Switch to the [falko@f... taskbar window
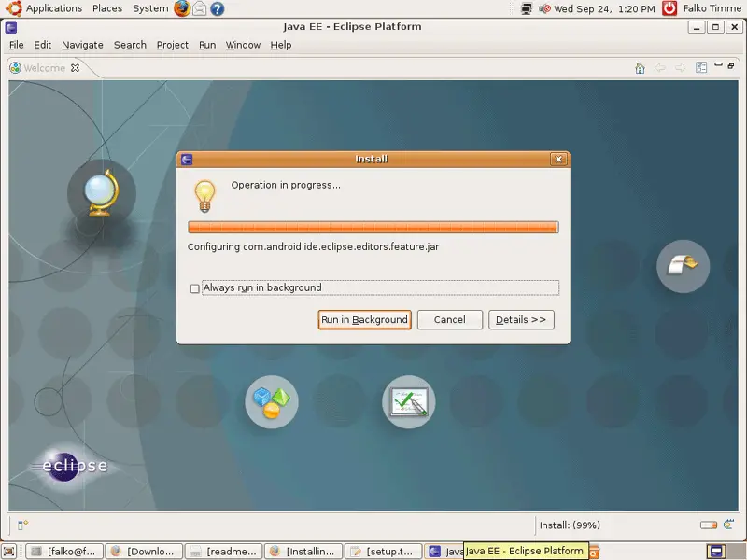This screenshot has height=560, width=747. [63, 552]
